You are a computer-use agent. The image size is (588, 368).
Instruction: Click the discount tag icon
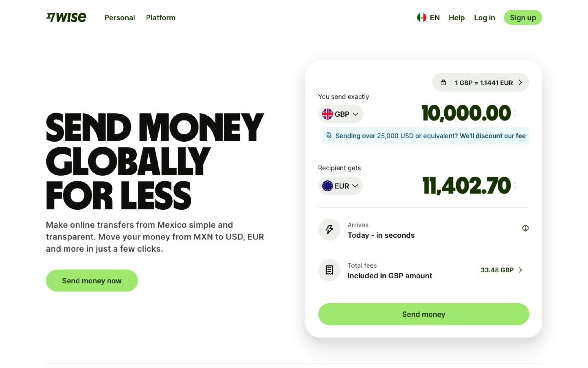[329, 135]
